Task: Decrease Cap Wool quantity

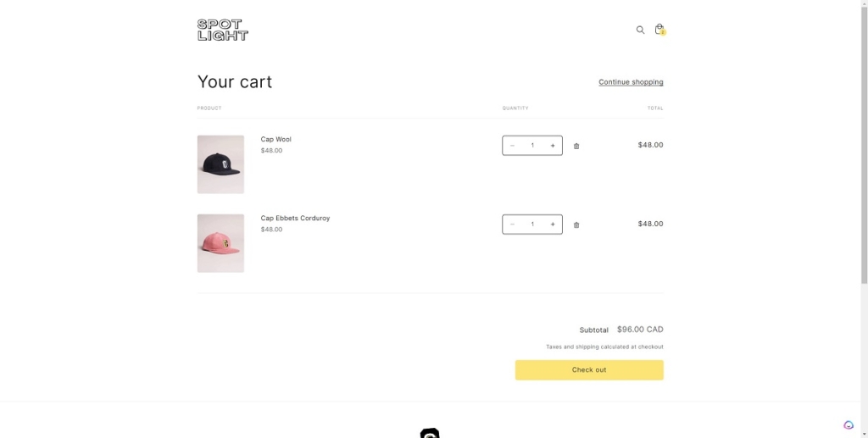Action: (x=512, y=146)
